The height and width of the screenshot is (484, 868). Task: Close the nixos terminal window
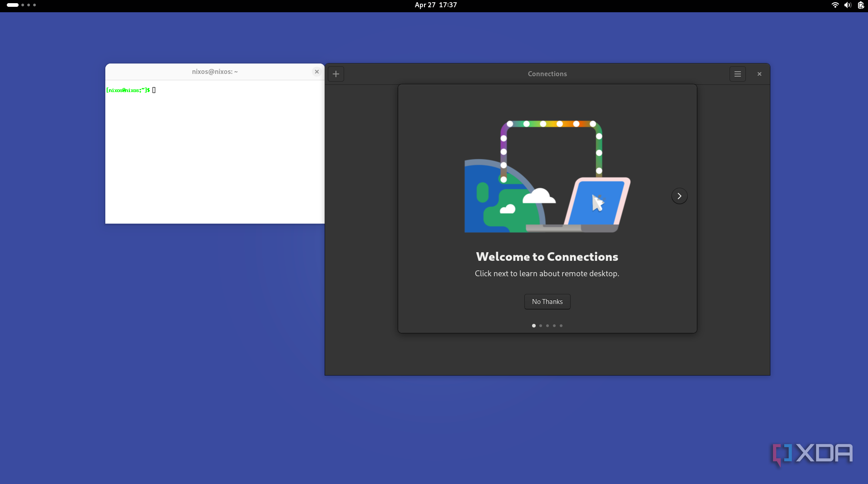[x=317, y=72]
